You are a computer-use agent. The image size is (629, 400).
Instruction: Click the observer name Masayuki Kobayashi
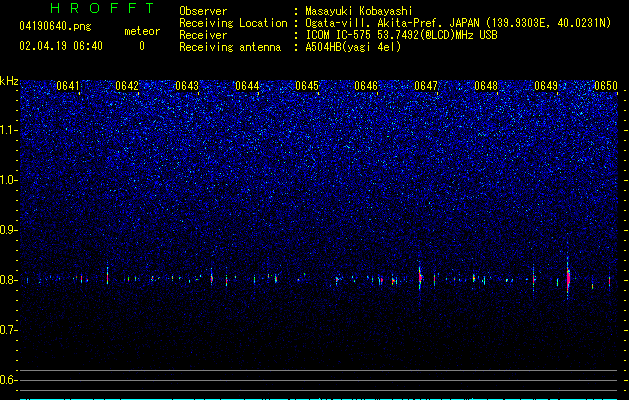tap(359, 11)
